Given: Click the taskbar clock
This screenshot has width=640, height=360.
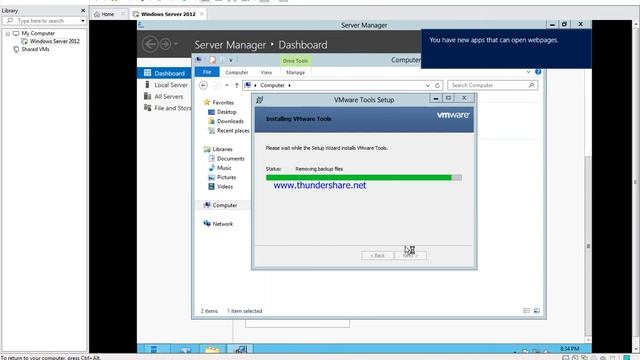Looking at the screenshot, I should pos(569,349).
